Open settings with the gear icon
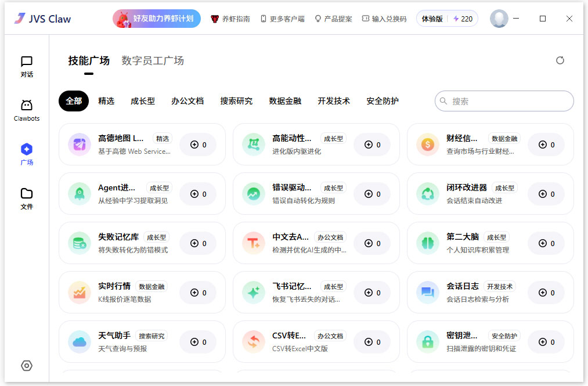588x386 pixels. pos(26,366)
